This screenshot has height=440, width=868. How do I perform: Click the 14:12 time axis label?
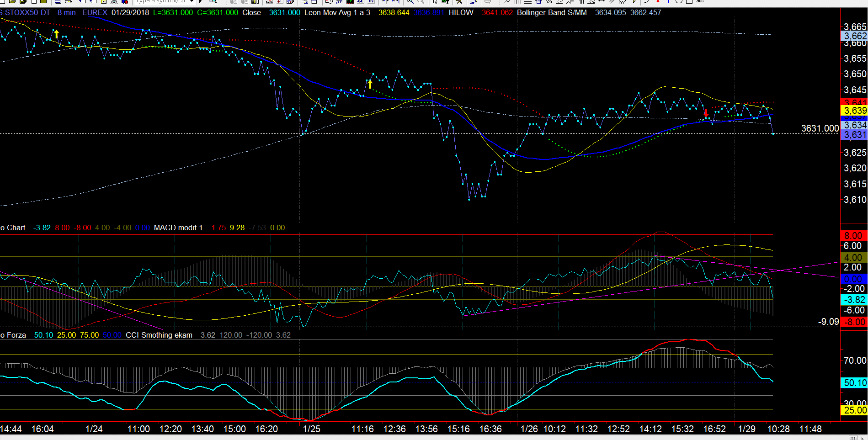click(650, 429)
